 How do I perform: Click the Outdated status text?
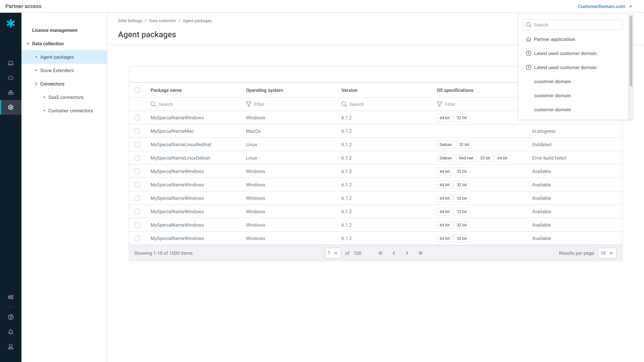click(x=542, y=144)
